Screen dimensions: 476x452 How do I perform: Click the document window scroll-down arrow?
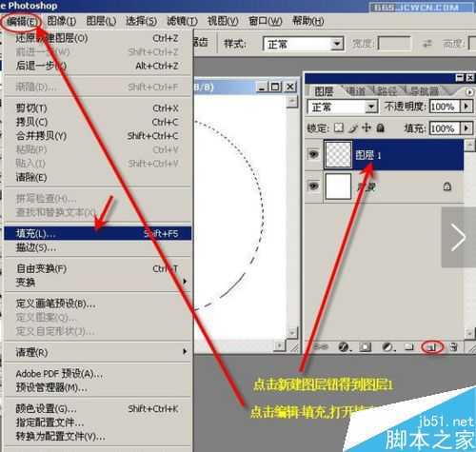(x=292, y=333)
